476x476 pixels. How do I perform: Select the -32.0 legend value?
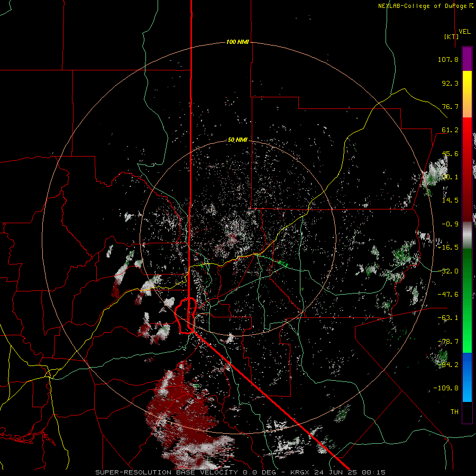point(448,271)
